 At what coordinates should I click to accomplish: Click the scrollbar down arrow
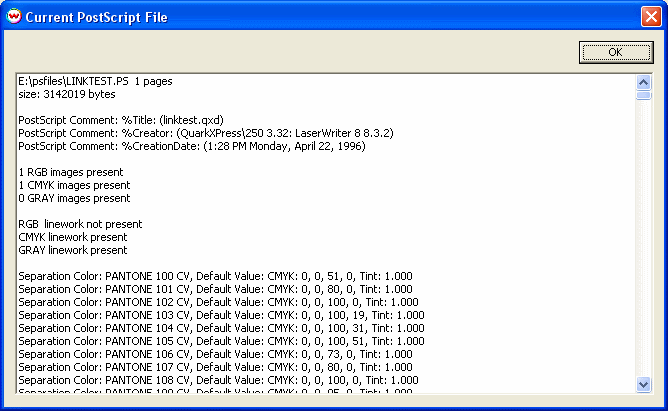click(x=643, y=385)
